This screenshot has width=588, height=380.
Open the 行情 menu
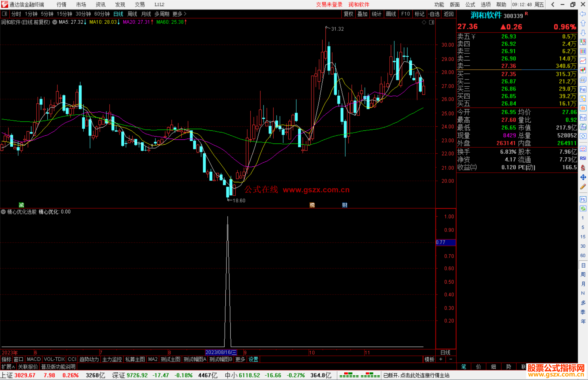(61, 5)
